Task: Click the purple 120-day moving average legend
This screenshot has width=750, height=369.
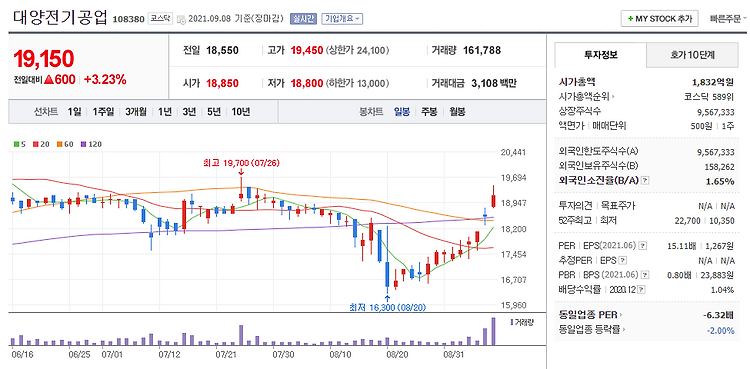Action: pos(91,144)
